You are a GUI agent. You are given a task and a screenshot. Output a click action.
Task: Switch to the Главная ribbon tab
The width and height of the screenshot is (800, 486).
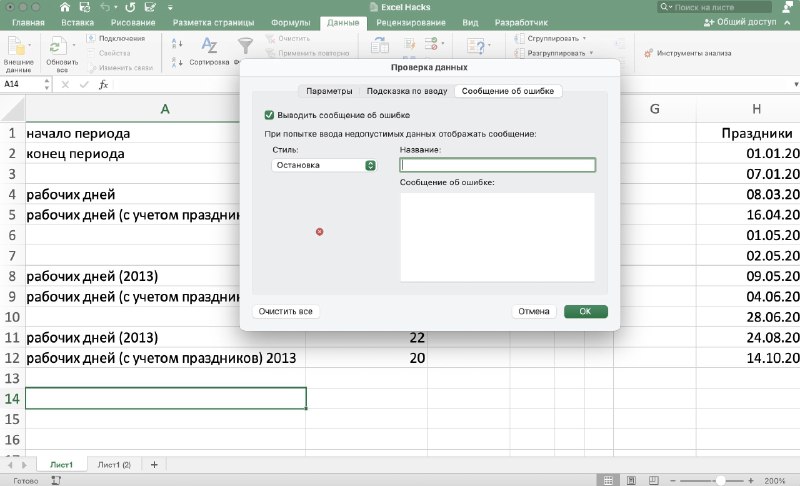point(28,22)
